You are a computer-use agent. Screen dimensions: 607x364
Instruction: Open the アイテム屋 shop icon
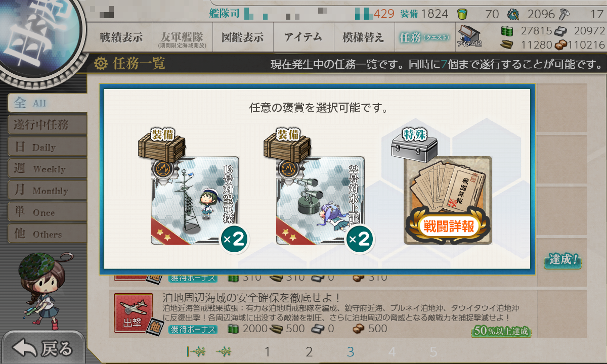pyautogui.click(x=469, y=36)
